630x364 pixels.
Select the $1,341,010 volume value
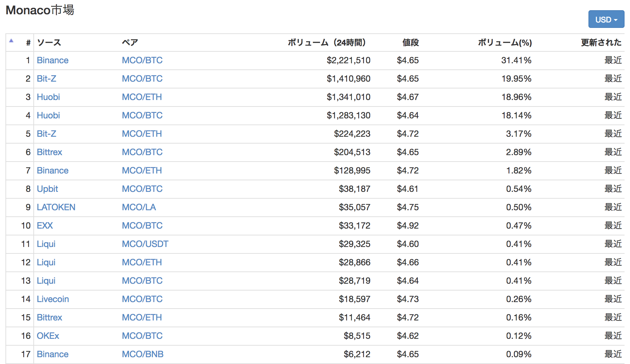click(x=348, y=97)
